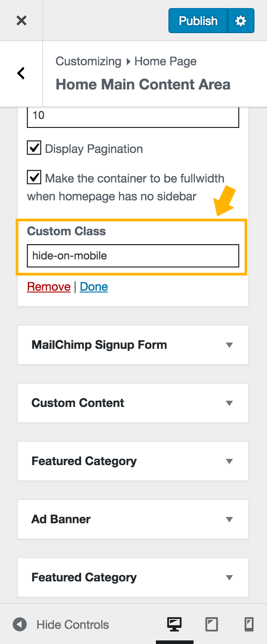
Task: Switch to tablet preview mode
Action: (x=211, y=624)
